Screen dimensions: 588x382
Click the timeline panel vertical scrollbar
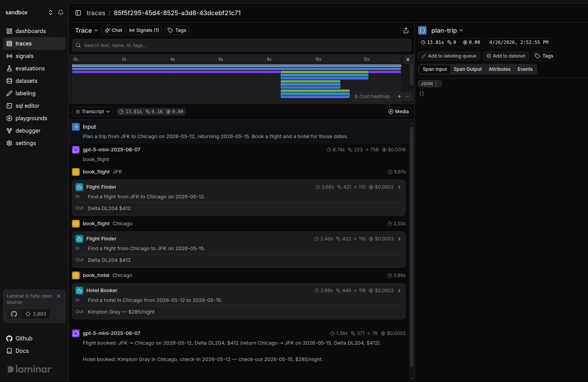coord(411,74)
